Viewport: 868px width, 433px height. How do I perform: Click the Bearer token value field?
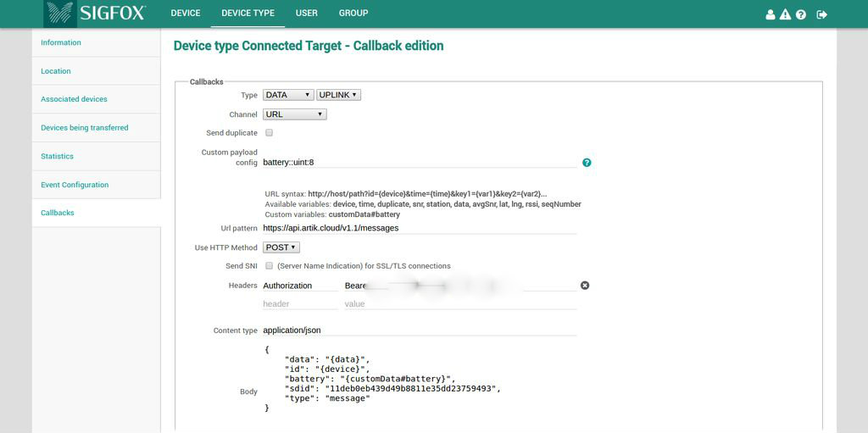click(x=460, y=286)
